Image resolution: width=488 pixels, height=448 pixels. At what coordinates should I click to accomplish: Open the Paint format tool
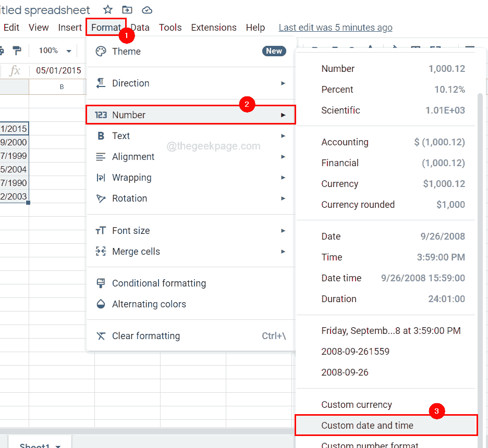(x=17, y=51)
